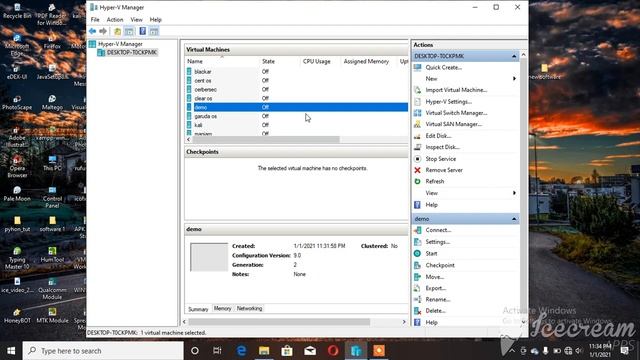Open Virtual SAN Manager
Image resolution: width=640 pixels, height=360 pixels.
pos(453,124)
